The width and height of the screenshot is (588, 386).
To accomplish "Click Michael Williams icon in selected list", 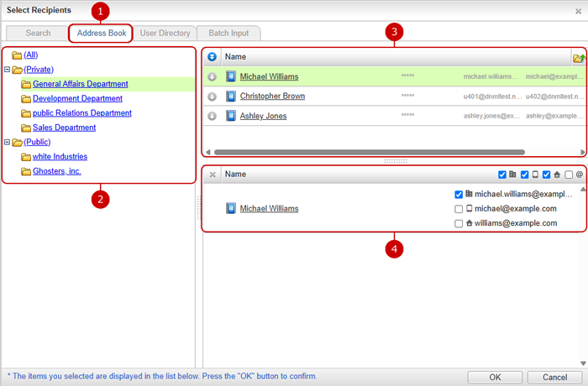I will (231, 208).
